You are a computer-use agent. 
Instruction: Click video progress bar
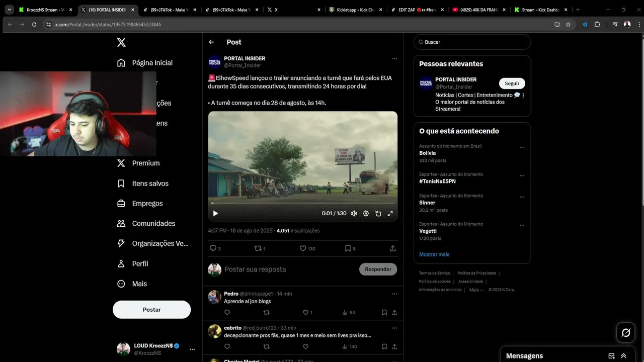coord(302,203)
